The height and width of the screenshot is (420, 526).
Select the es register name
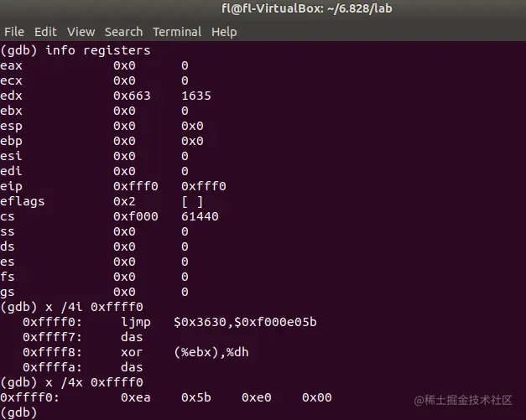(x=8, y=262)
